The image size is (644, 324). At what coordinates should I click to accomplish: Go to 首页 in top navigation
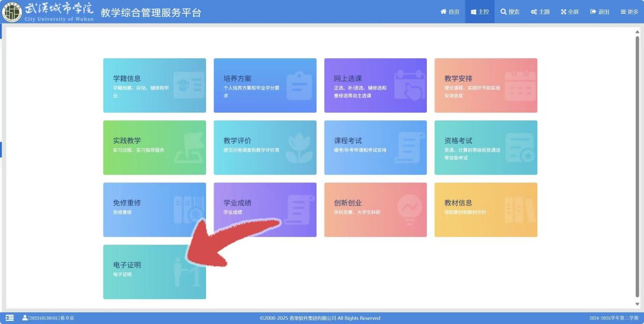[450, 12]
